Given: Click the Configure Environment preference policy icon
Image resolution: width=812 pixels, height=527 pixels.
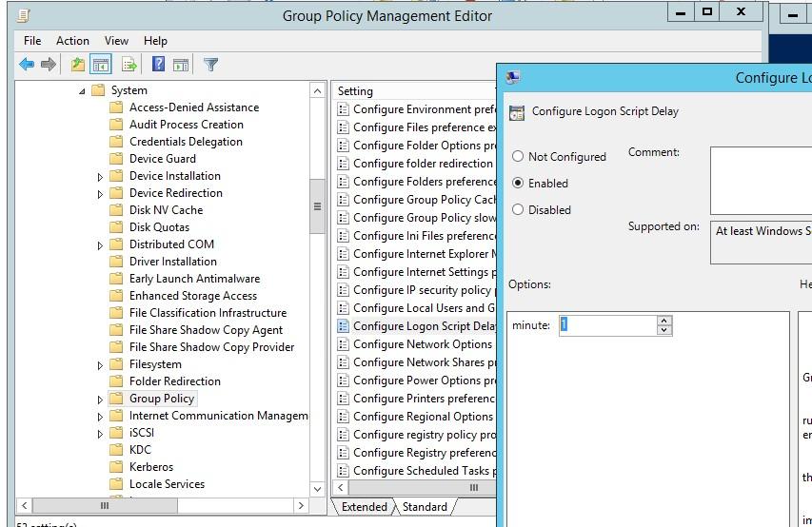Looking at the screenshot, I should (343, 109).
